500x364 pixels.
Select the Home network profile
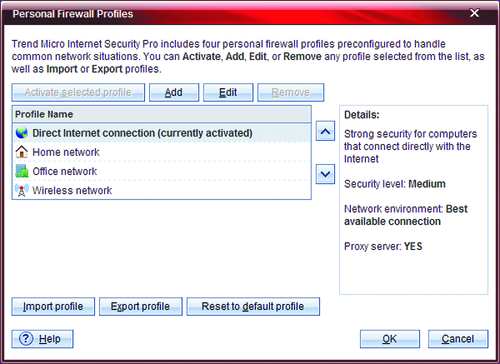click(x=162, y=152)
